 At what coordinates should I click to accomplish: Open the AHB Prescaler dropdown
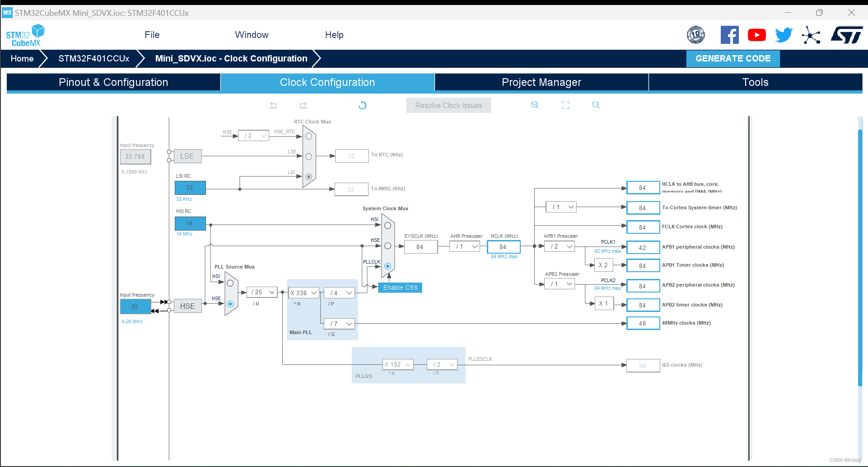[465, 246]
